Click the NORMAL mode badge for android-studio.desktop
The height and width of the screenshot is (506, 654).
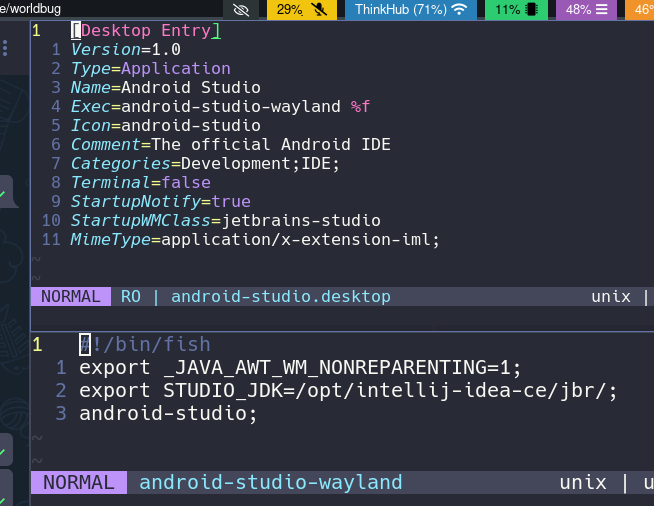[x=71, y=297]
